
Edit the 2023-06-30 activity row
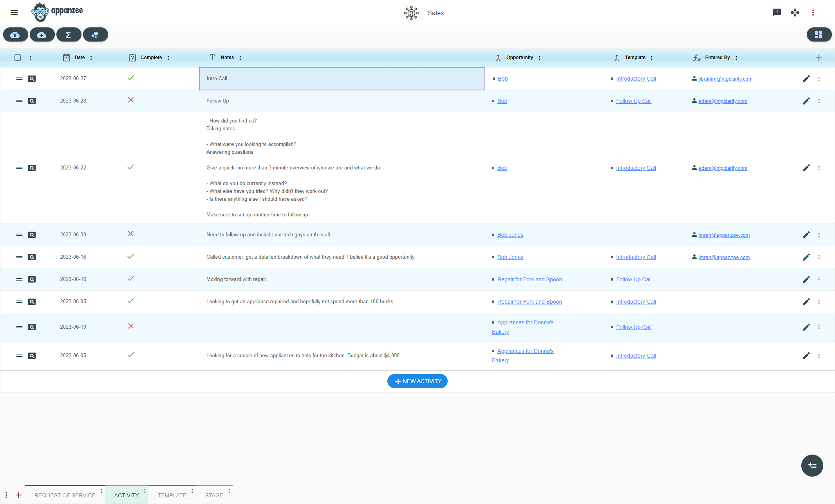(806, 235)
